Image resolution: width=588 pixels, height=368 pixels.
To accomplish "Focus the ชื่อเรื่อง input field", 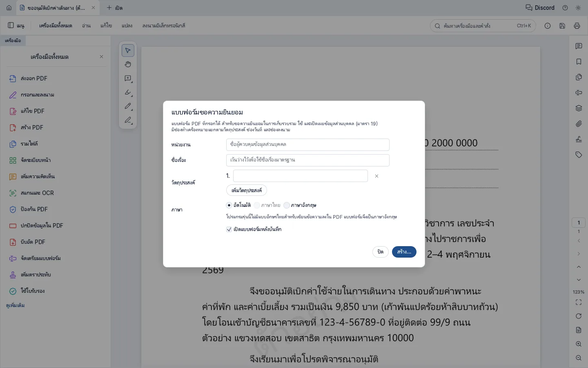I will 308,160.
